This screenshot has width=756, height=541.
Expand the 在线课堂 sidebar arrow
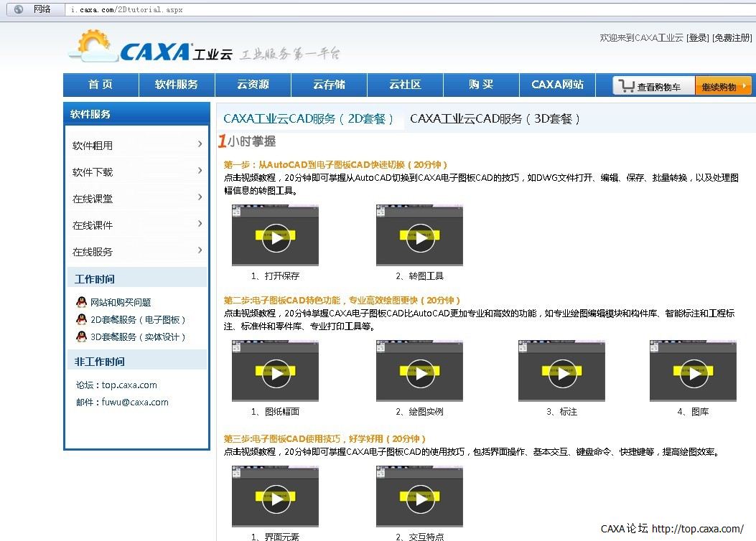(x=200, y=197)
